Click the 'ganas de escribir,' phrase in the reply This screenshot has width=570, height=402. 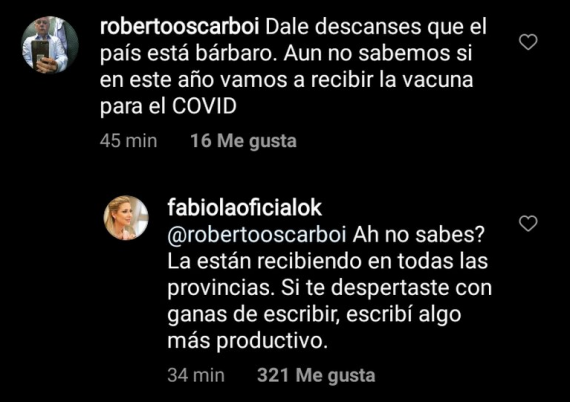254,315
